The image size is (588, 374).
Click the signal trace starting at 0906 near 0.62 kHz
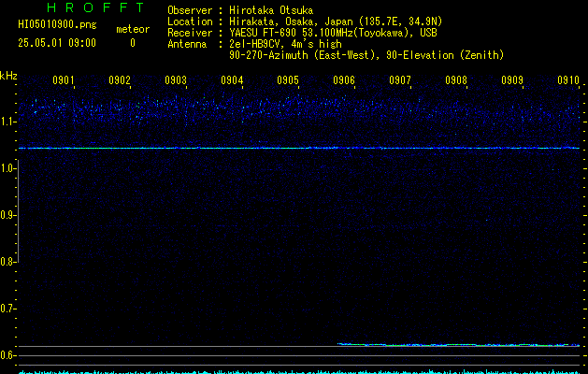[458, 344]
